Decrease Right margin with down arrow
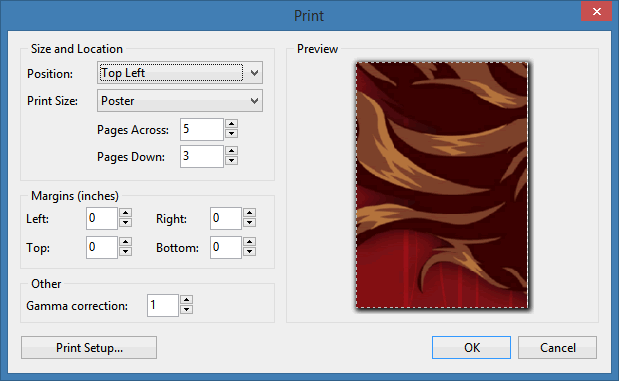 (249, 223)
